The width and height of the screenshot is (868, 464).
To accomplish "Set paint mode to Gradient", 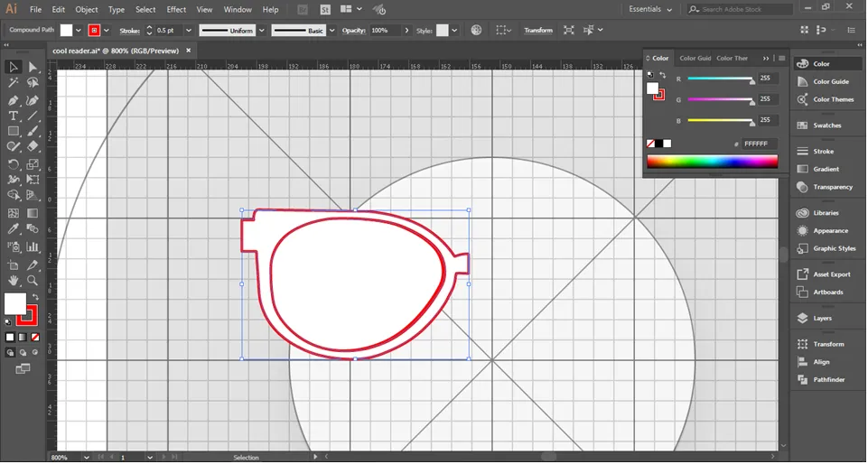I will [23, 338].
